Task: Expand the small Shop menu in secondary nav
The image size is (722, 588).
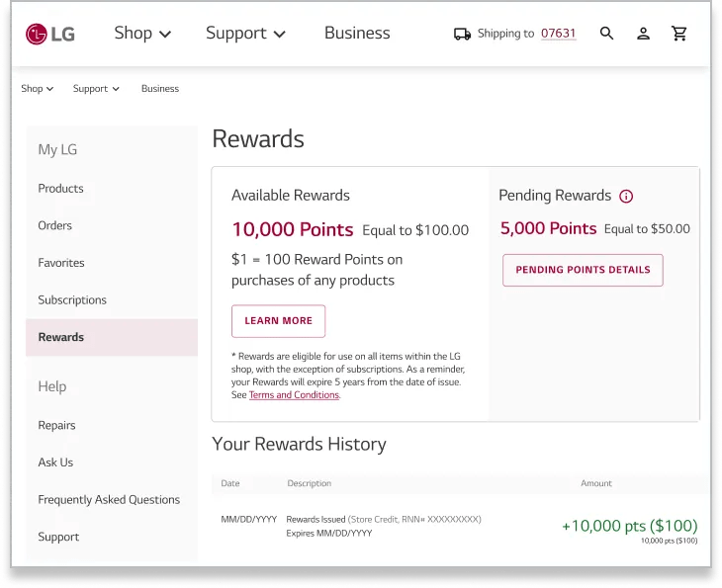Action: (x=38, y=88)
